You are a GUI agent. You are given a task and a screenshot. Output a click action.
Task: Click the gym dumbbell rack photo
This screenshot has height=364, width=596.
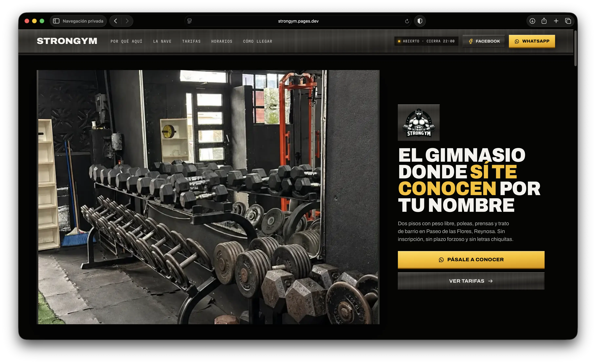pyautogui.click(x=208, y=197)
